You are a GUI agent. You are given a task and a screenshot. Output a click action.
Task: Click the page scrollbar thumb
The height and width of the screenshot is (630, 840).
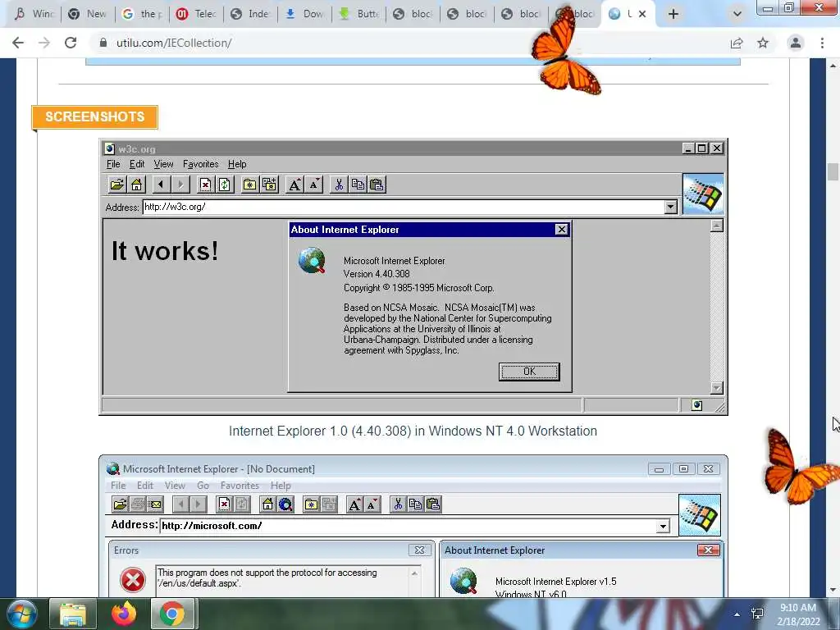[833, 172]
